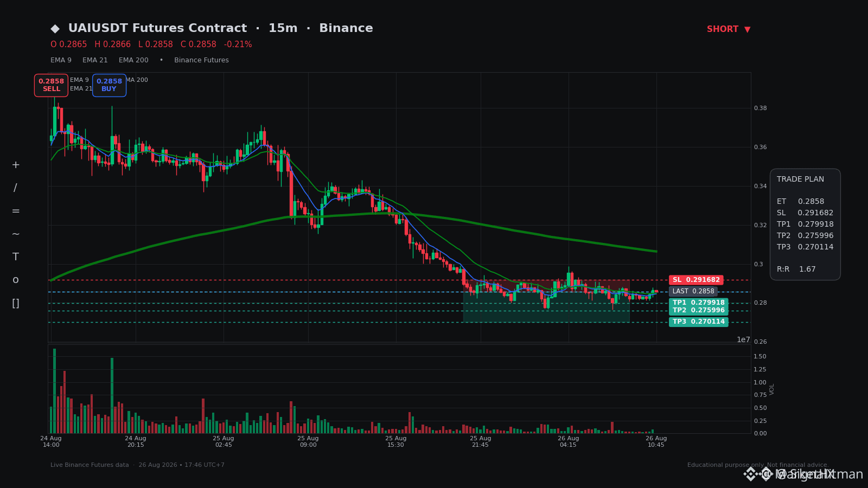Select the bracket range tool
The width and height of the screenshot is (868, 488).
click(16, 303)
